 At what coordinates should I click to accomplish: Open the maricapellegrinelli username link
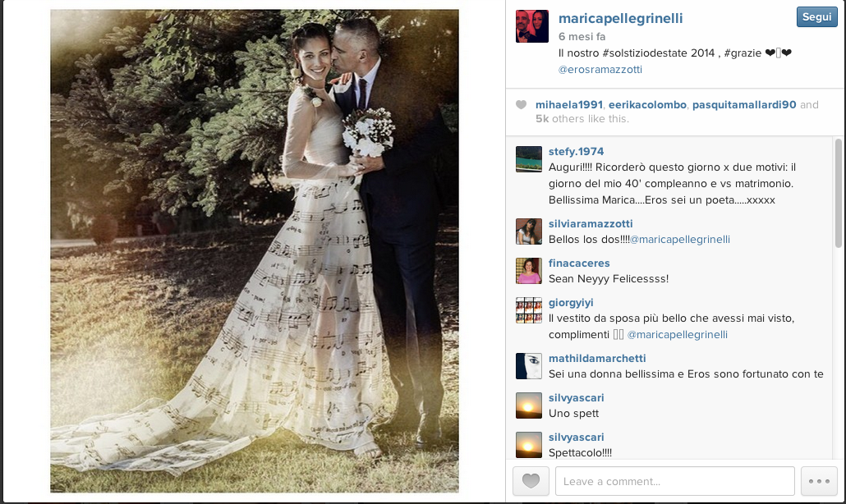click(620, 18)
